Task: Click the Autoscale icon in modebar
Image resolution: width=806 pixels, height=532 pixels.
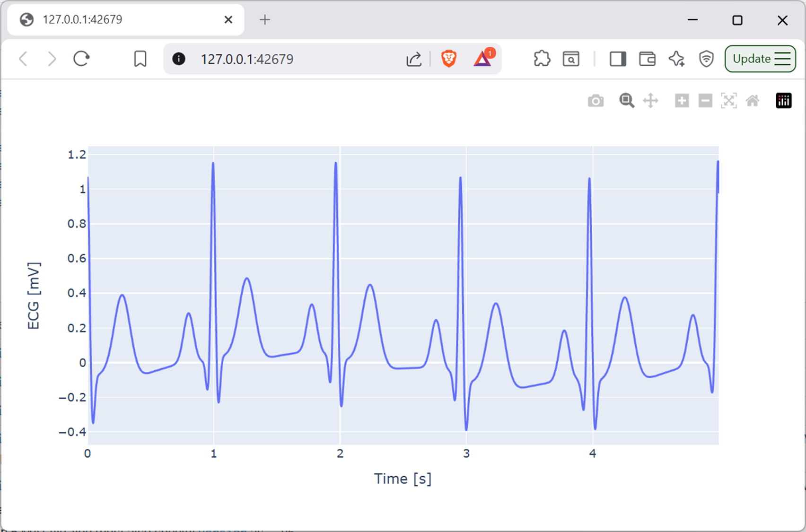Action: tap(729, 101)
